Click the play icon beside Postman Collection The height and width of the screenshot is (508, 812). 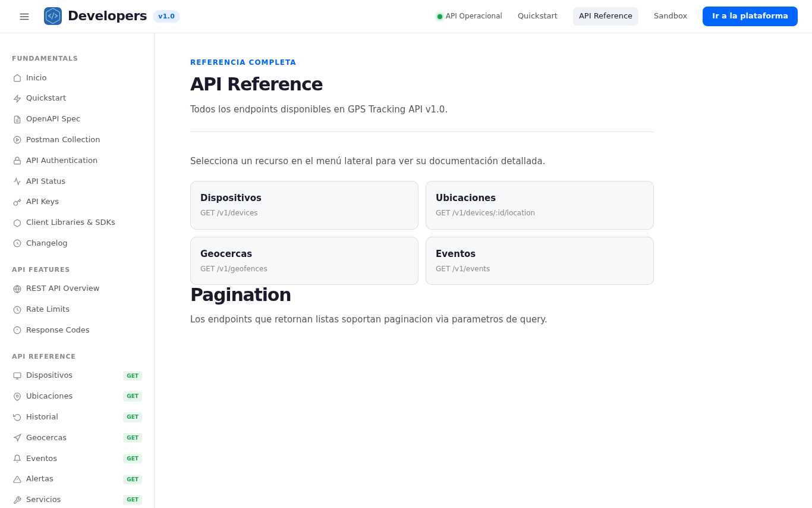17,140
